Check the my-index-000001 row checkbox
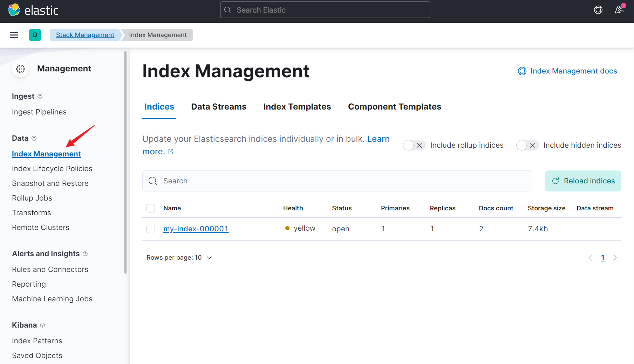634x364 pixels. 151,229
